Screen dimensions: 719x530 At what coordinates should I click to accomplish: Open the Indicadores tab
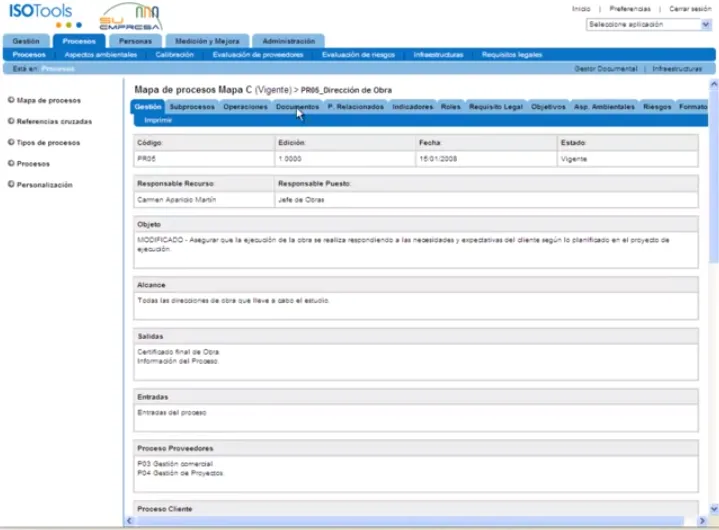[x=412, y=107]
